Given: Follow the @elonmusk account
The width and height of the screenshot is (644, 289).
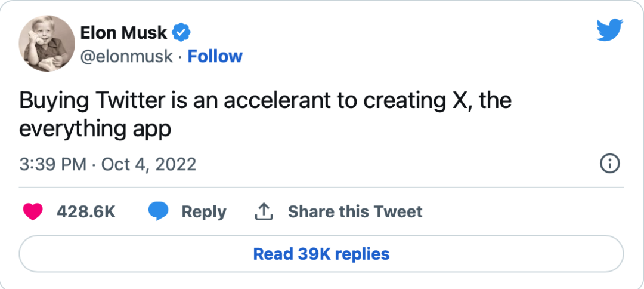Looking at the screenshot, I should pyautogui.click(x=215, y=56).
